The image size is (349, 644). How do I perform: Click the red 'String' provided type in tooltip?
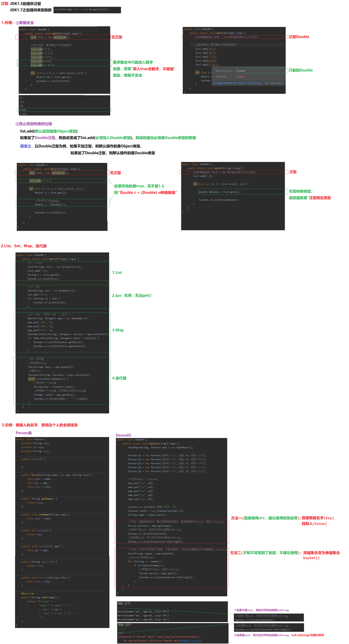(x=240, y=77)
